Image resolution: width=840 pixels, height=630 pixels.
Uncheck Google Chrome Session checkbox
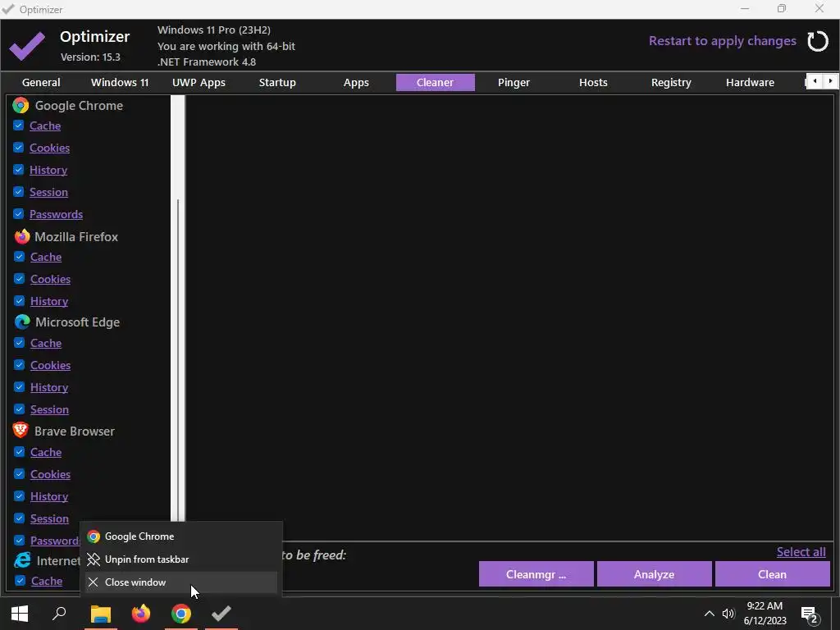tap(18, 192)
